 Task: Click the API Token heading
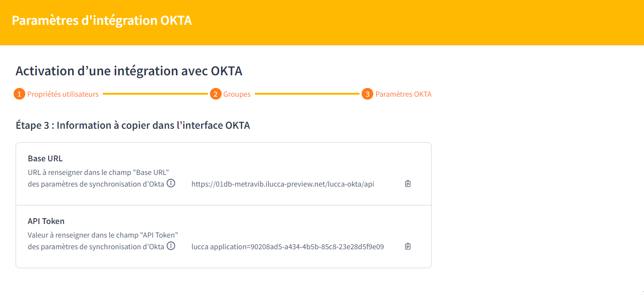pos(46,221)
